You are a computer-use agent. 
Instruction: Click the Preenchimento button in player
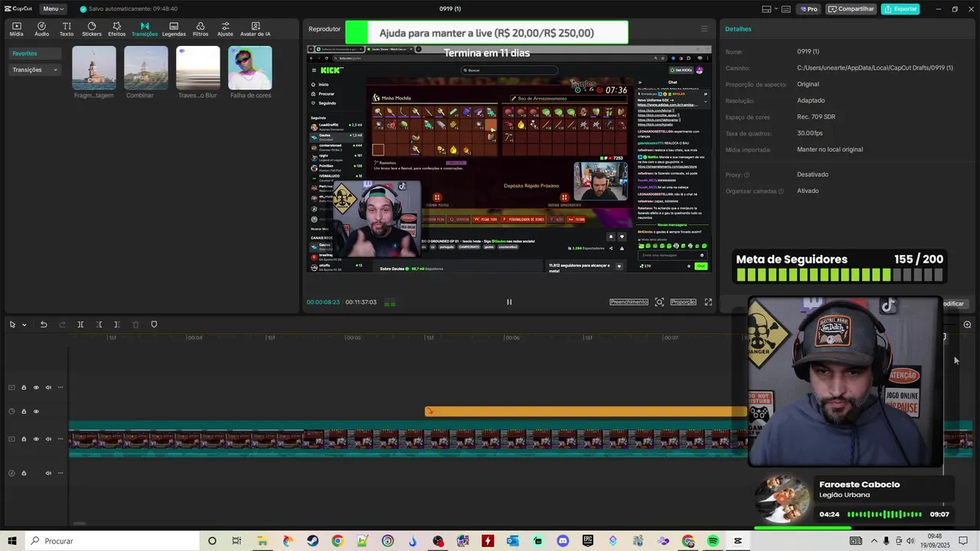629,302
